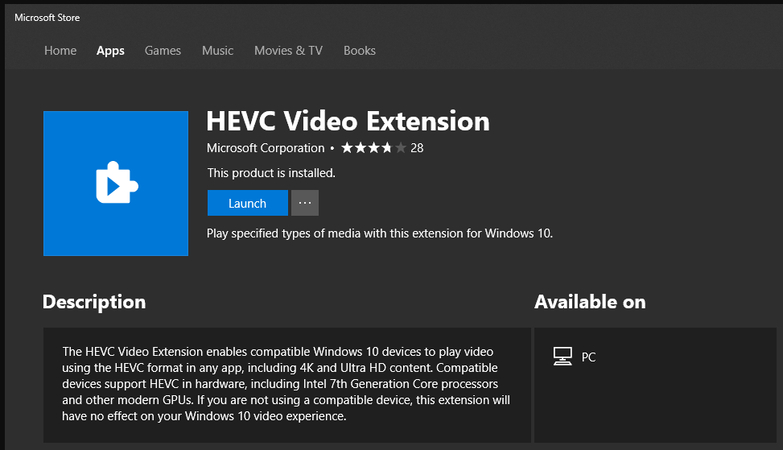The height and width of the screenshot is (450, 783).
Task: Click the HEVC Video Extension title
Action: point(348,121)
